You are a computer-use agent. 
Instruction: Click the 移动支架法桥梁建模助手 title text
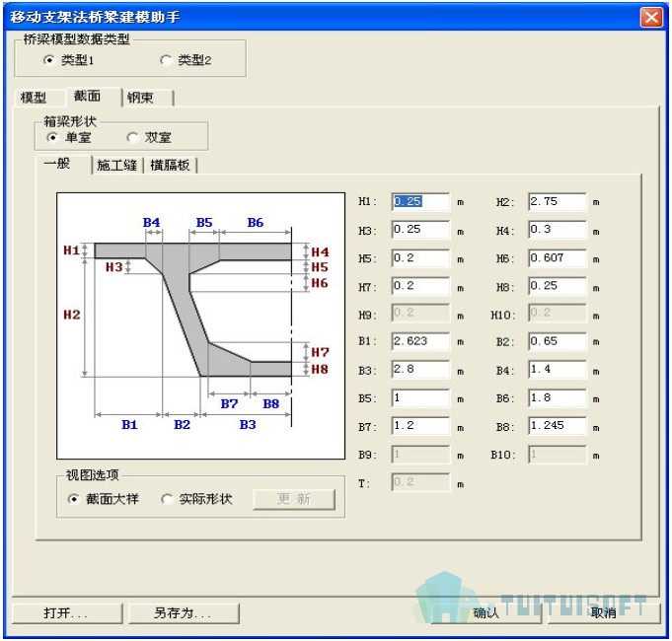(95, 17)
